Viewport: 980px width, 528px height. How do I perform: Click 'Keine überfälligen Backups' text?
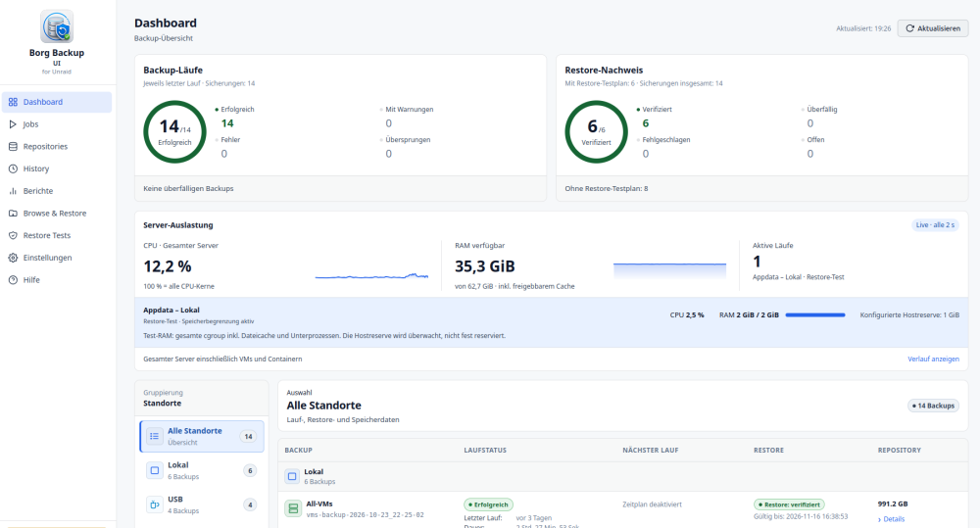coord(188,188)
